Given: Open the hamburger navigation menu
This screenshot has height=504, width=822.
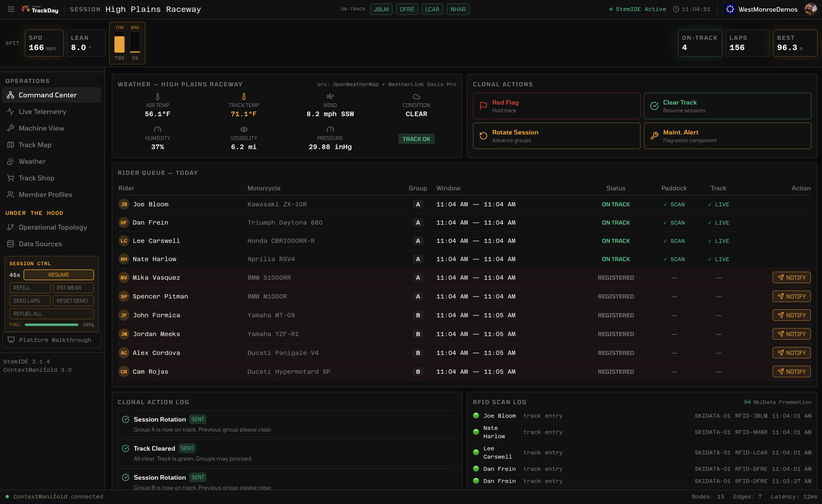Looking at the screenshot, I should tap(11, 9).
